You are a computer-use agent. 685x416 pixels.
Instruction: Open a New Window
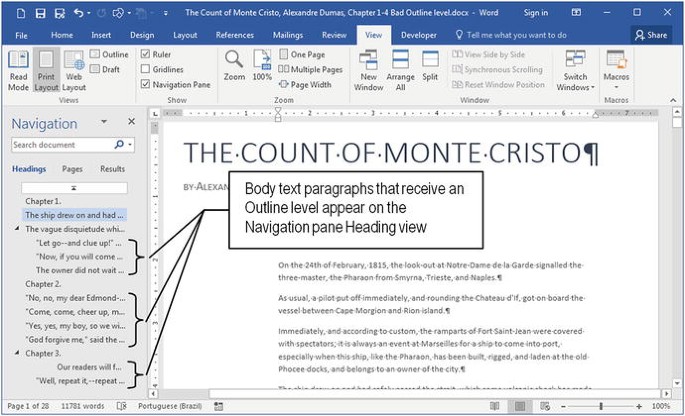click(x=368, y=70)
